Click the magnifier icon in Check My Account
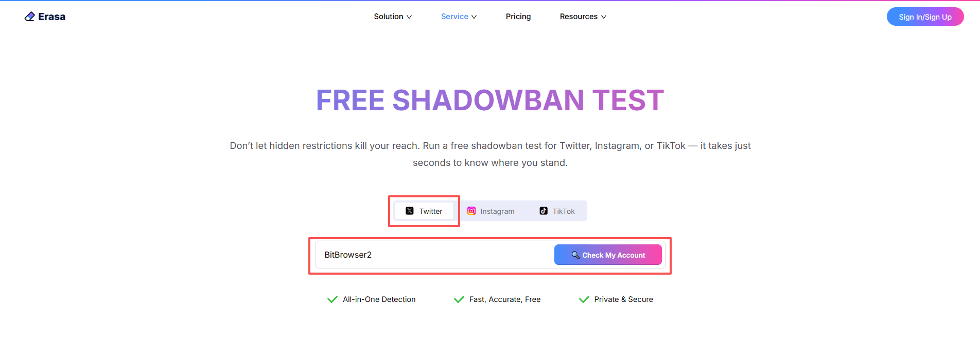980x354 pixels. (x=575, y=255)
